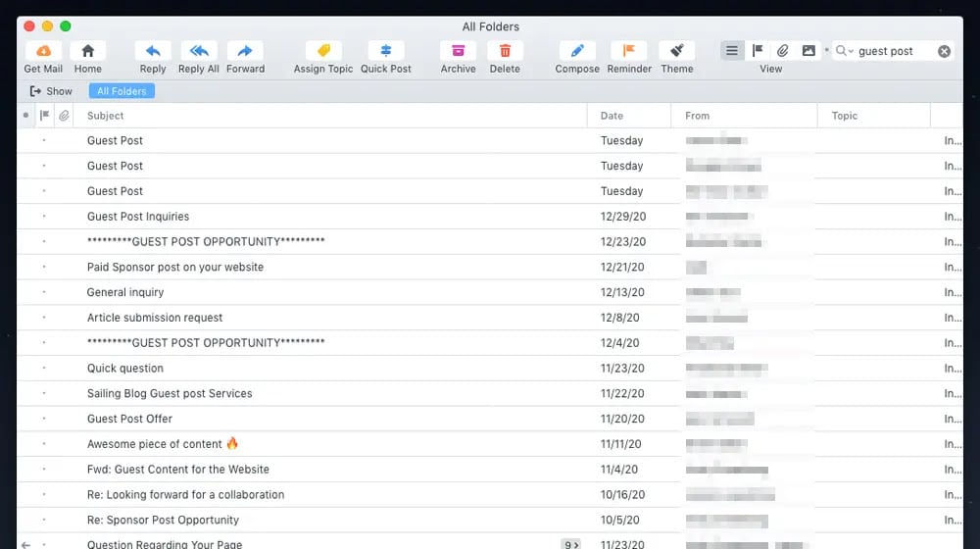Image resolution: width=980 pixels, height=549 pixels.
Task: Open Question Regarding Your Page thread
Action: coord(490,543)
